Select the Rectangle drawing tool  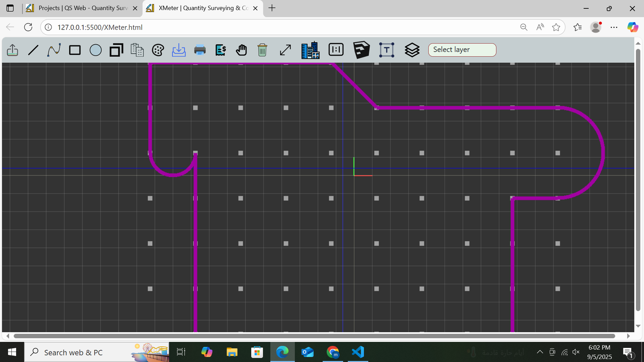coord(75,50)
